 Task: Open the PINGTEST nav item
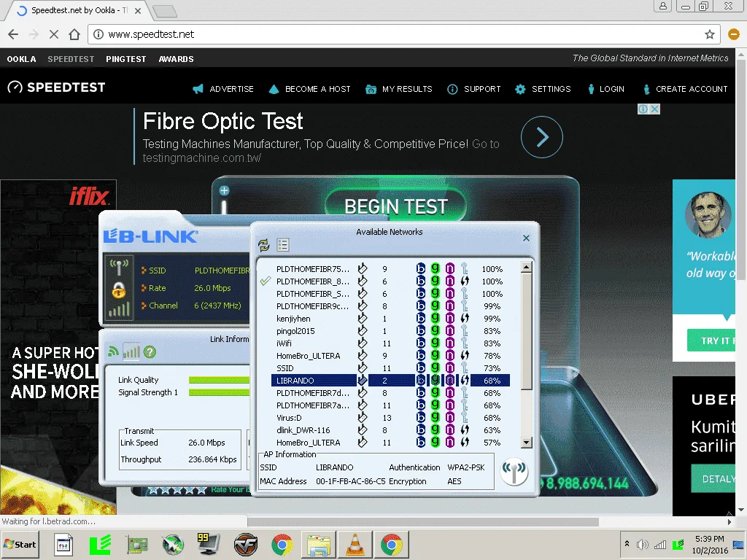click(125, 59)
